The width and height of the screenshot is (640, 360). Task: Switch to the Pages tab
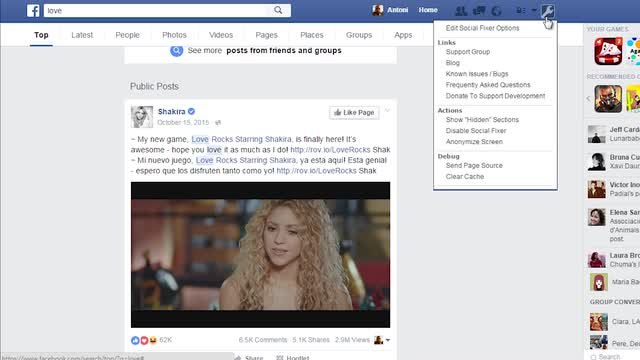267,35
